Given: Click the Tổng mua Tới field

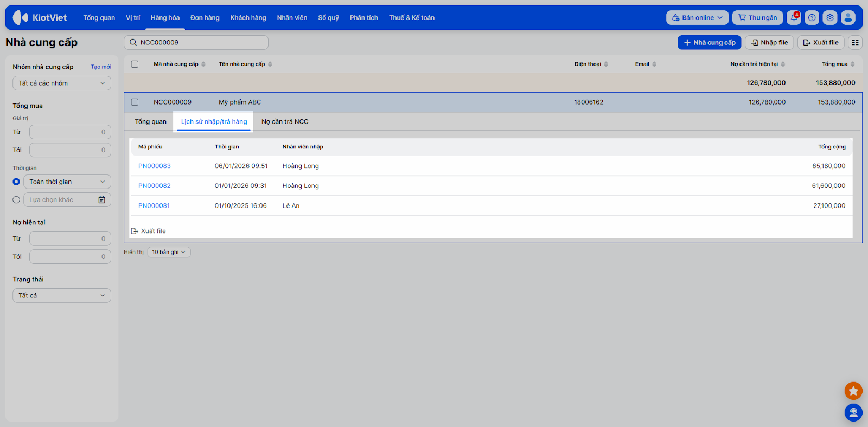Looking at the screenshot, I should coord(70,150).
